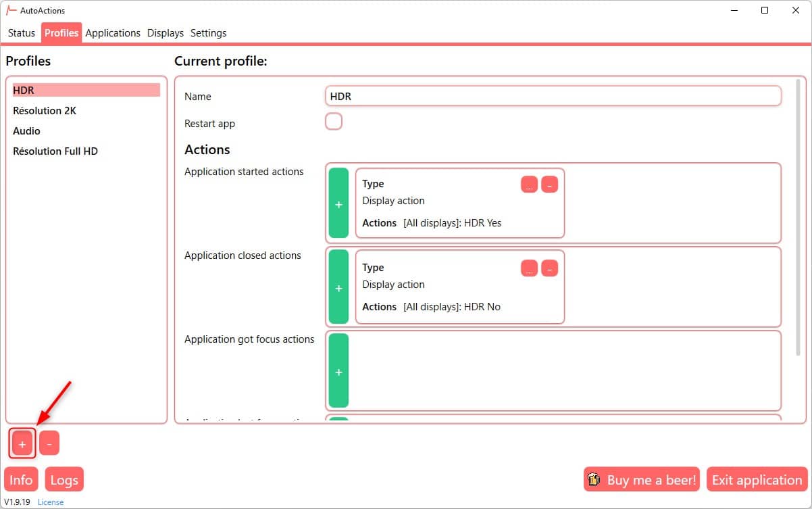Click Exit application button

pos(757,480)
